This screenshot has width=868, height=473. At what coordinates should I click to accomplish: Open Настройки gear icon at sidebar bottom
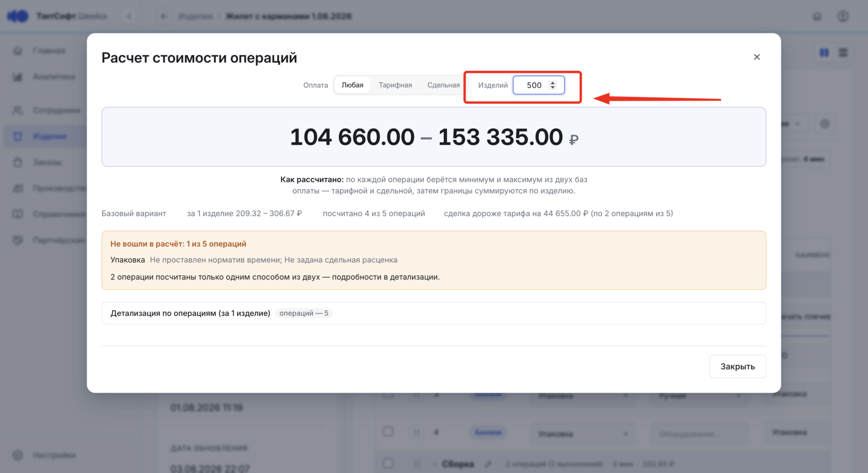(x=18, y=455)
